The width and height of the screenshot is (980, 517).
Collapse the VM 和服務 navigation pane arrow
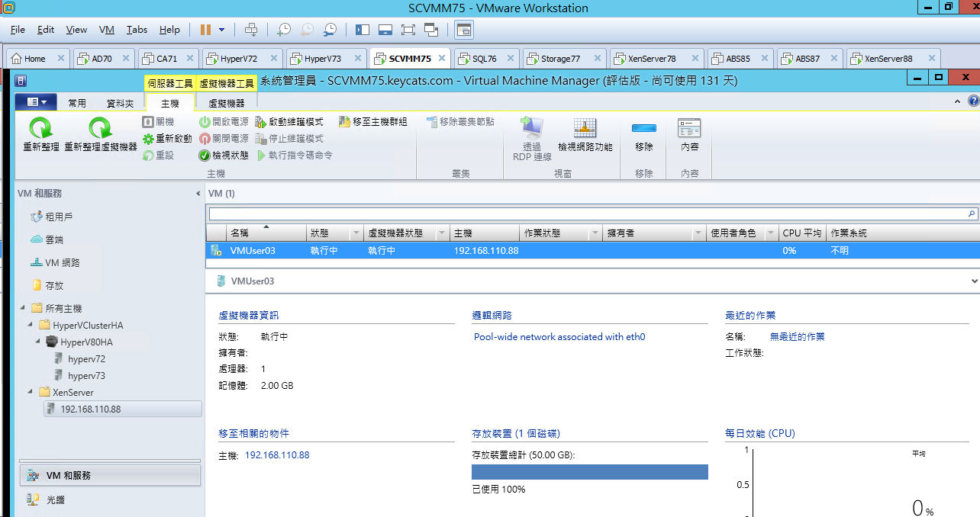(198, 194)
